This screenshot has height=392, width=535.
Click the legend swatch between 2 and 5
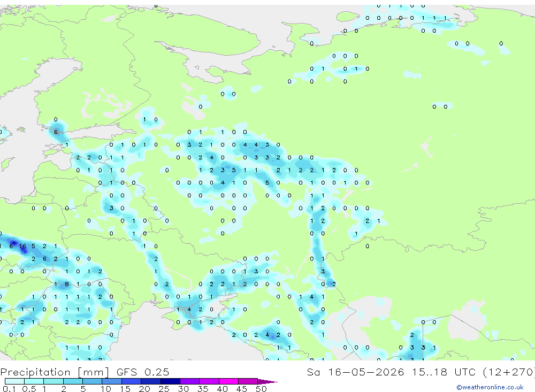(73, 381)
